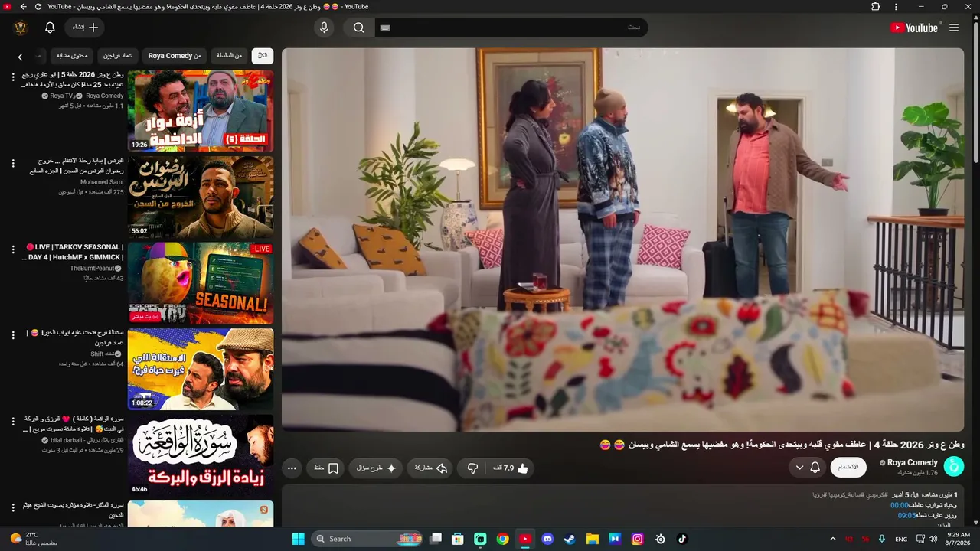Switch input language via ENG indicator

pos(901,539)
